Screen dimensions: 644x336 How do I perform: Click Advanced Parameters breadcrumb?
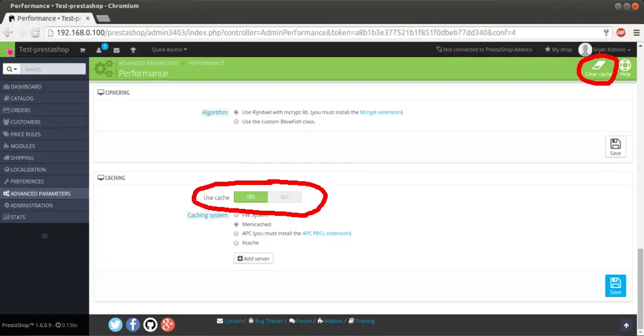[x=148, y=64]
